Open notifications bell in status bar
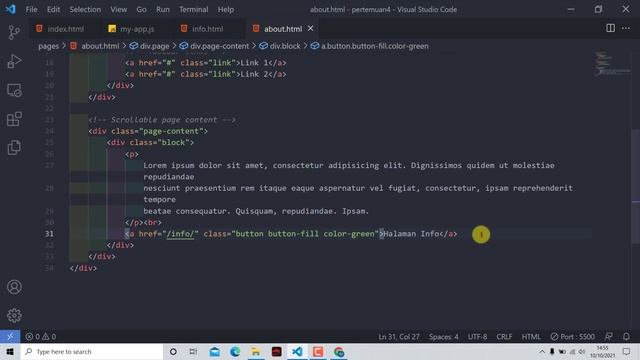This screenshot has height=360, width=640. pos(626,336)
